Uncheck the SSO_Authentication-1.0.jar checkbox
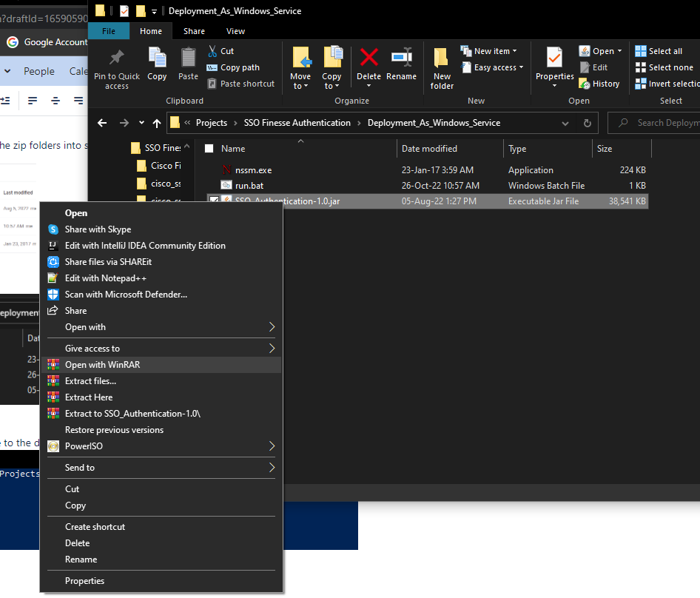Viewport: 700px width, 598px height. click(214, 201)
